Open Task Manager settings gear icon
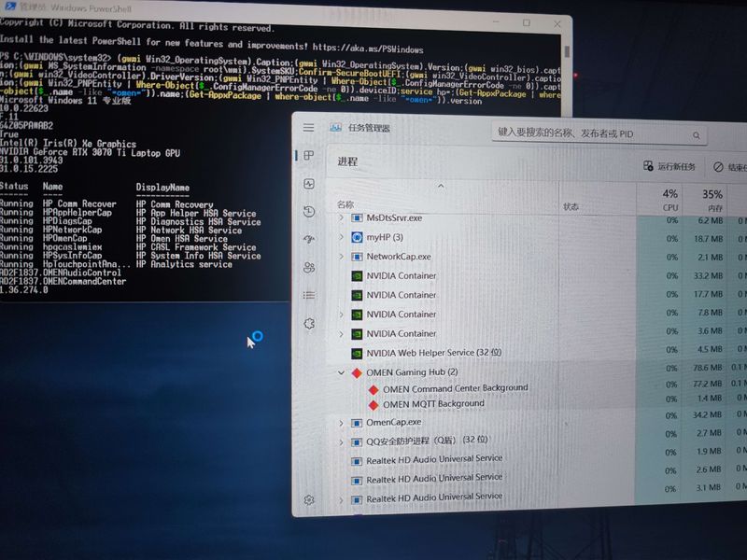747x560 pixels. coord(309,500)
